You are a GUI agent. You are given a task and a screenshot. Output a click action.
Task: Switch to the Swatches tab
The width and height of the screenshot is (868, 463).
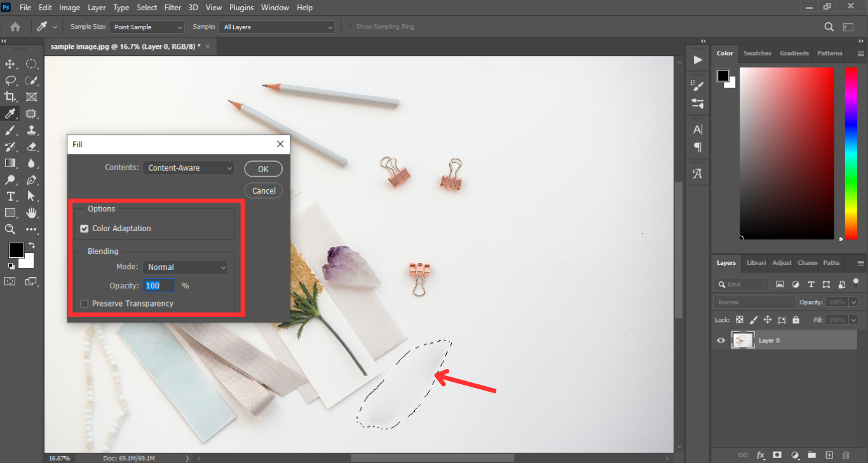click(x=757, y=53)
